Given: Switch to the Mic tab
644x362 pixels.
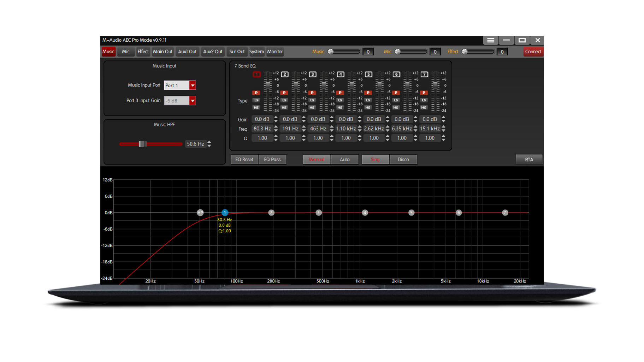Looking at the screenshot, I should point(126,52).
